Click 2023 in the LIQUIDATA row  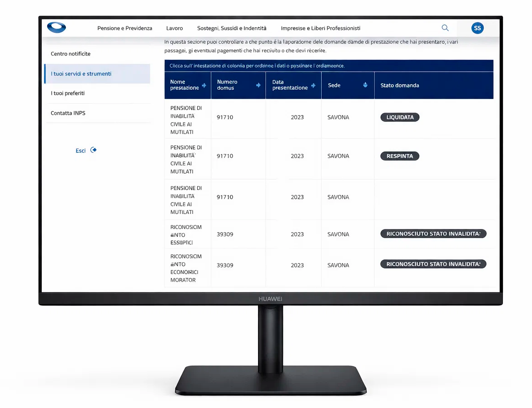pos(297,117)
